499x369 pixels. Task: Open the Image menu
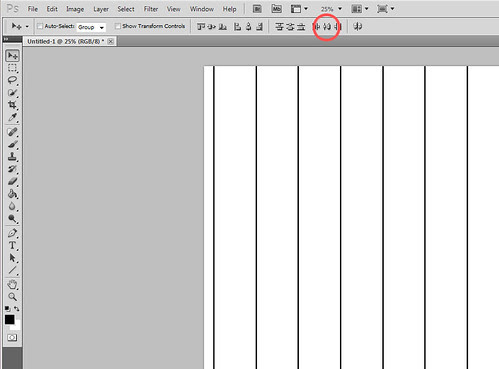tap(75, 9)
